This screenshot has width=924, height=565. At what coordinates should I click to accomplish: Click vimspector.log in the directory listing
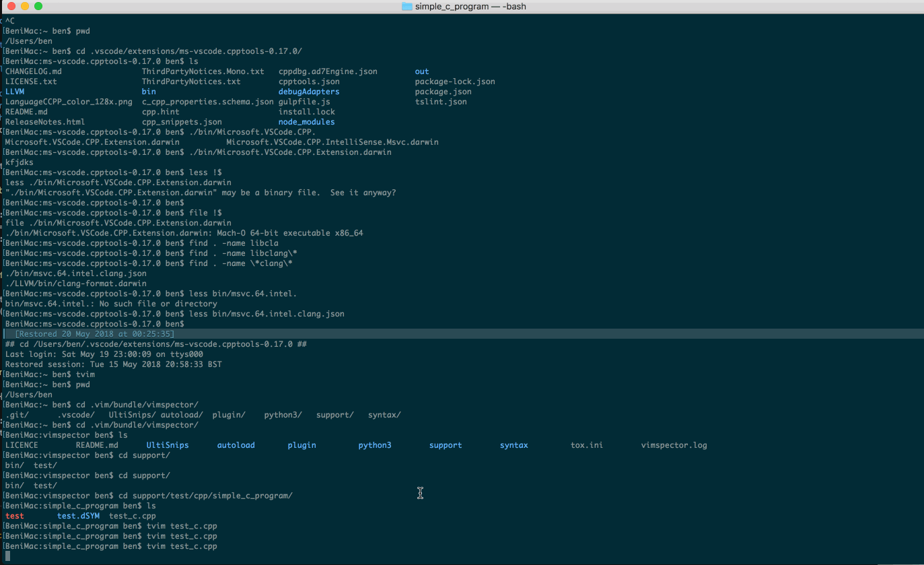click(674, 445)
